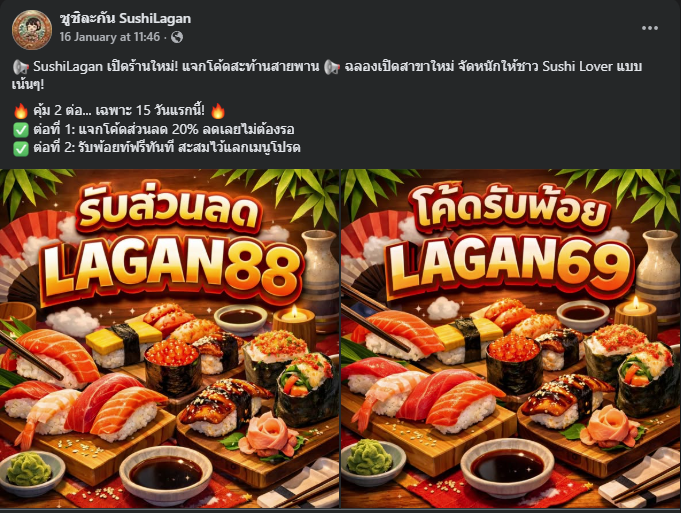Click the LAGAN88 code text
This screenshot has height=513, width=681.
(x=172, y=269)
